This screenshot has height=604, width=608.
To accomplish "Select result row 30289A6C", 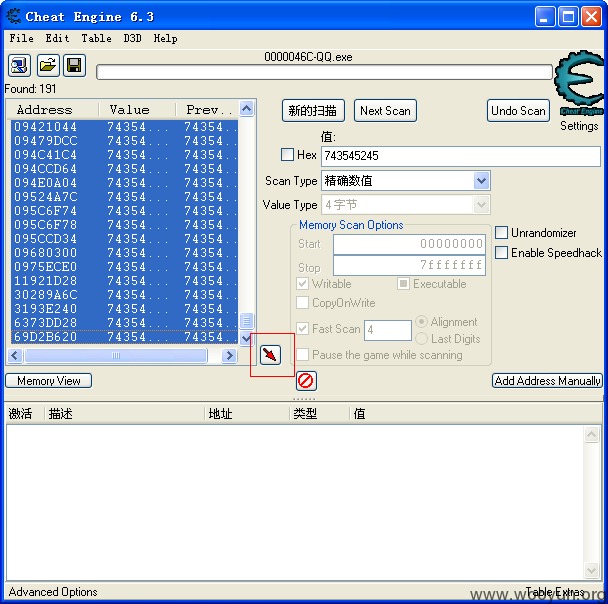I will coord(124,295).
